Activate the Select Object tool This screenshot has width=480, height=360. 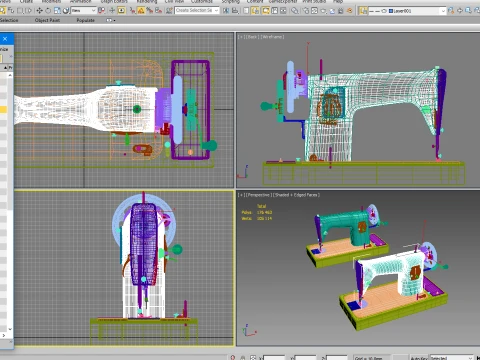point(3,11)
